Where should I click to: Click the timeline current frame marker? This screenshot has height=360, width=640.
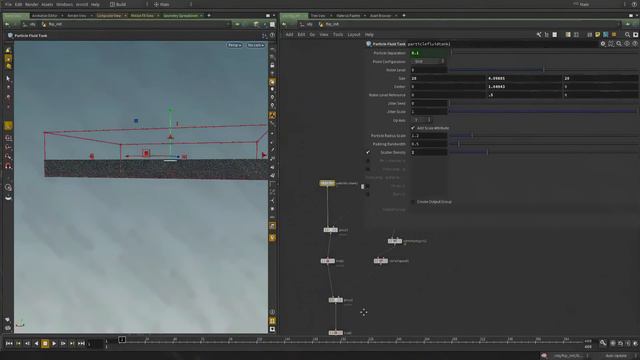pos(122,340)
